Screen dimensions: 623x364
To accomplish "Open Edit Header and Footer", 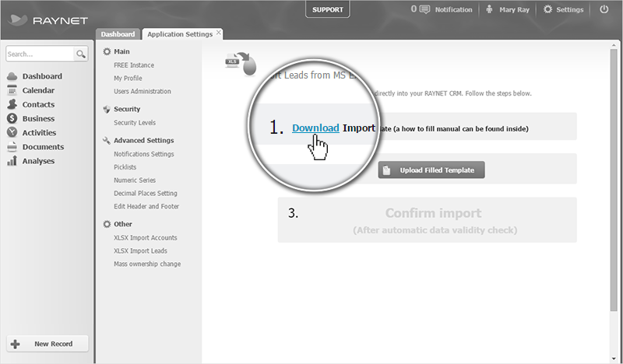I will tap(146, 206).
